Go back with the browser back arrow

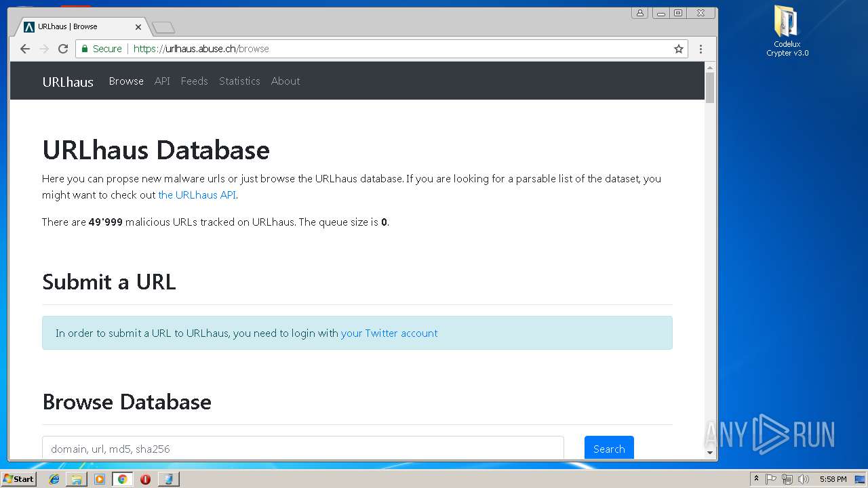(25, 49)
